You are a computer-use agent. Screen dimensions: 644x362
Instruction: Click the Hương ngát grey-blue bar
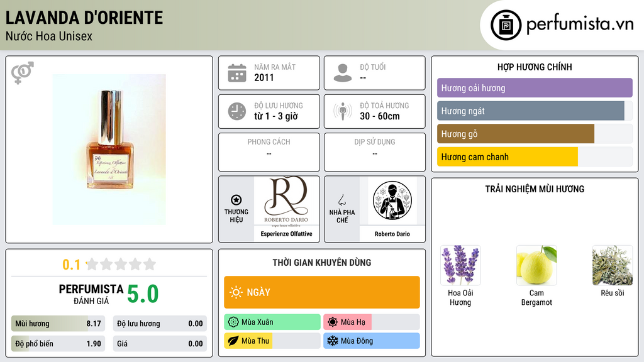pyautogui.click(x=535, y=111)
